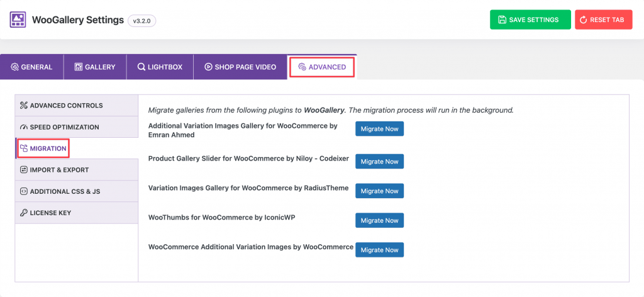Open the License Key section

(76, 213)
